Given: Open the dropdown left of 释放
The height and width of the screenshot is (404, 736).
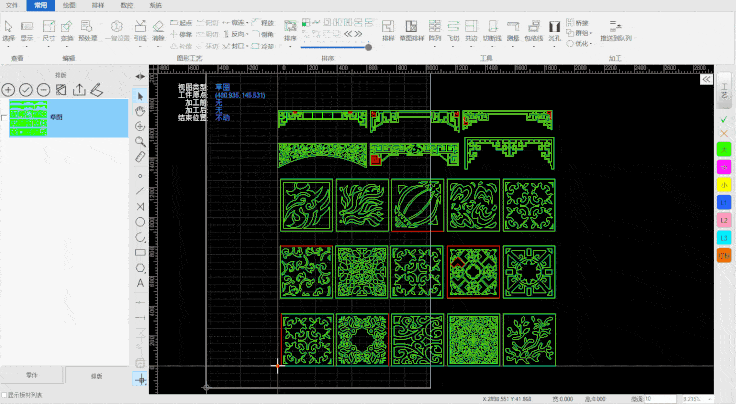Looking at the screenshot, I should (236, 23).
